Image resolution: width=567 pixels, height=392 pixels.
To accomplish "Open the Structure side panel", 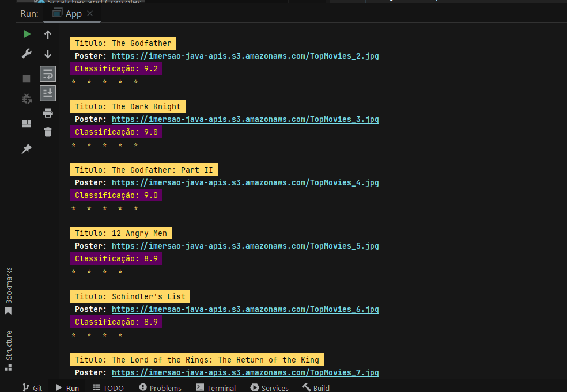I will coord(8,351).
